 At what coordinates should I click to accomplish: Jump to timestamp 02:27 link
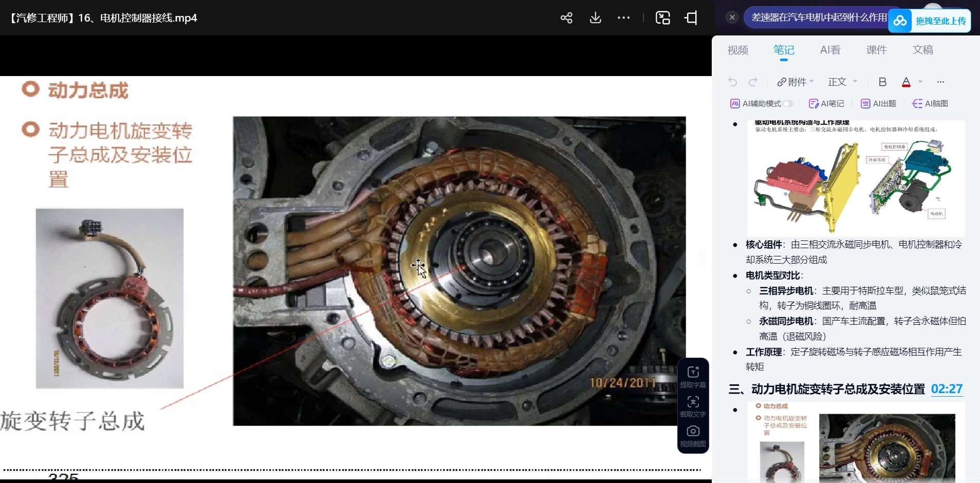(x=947, y=389)
